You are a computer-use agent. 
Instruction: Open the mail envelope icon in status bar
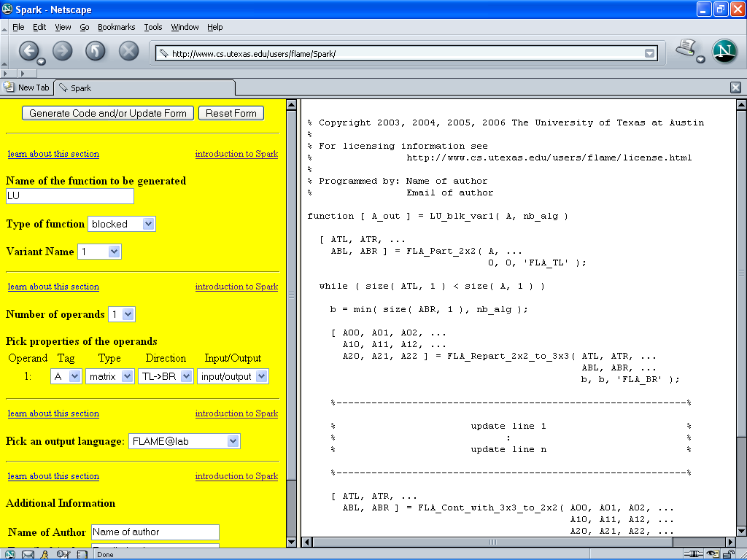pos(28,554)
